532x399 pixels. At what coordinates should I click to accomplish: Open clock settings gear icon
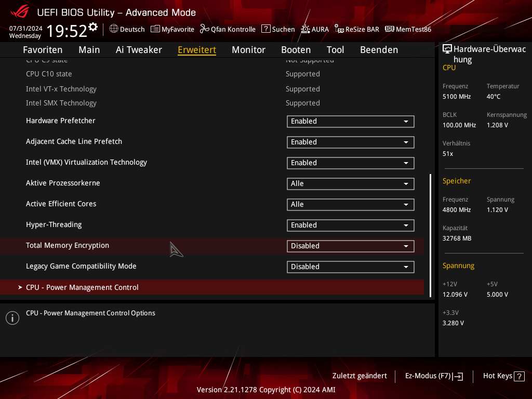[x=93, y=27]
